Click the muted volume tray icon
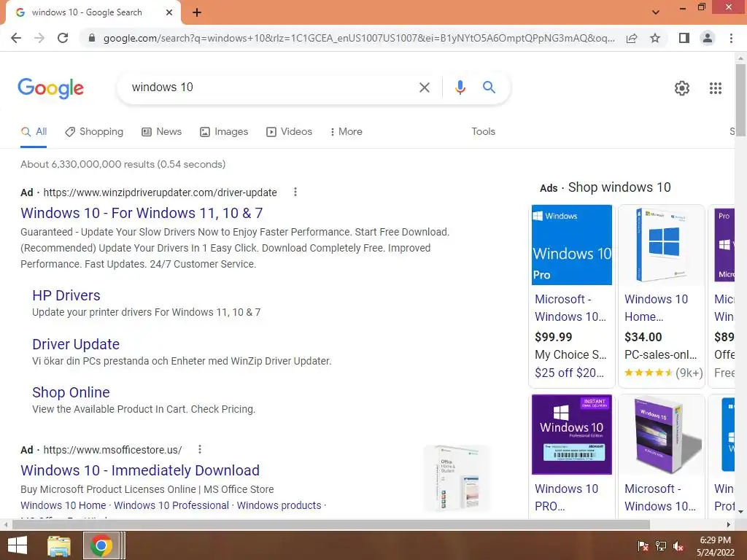The image size is (747, 560). tap(678, 546)
